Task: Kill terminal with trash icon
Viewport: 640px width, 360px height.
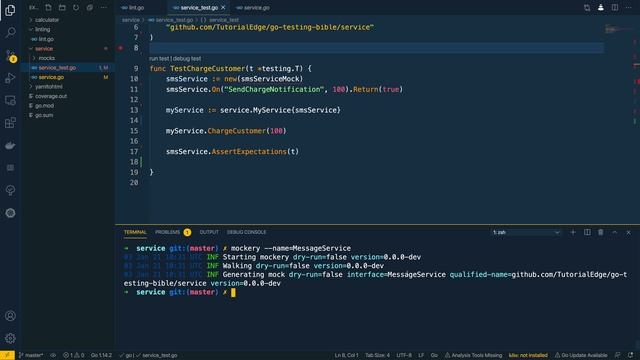Action: [601, 232]
